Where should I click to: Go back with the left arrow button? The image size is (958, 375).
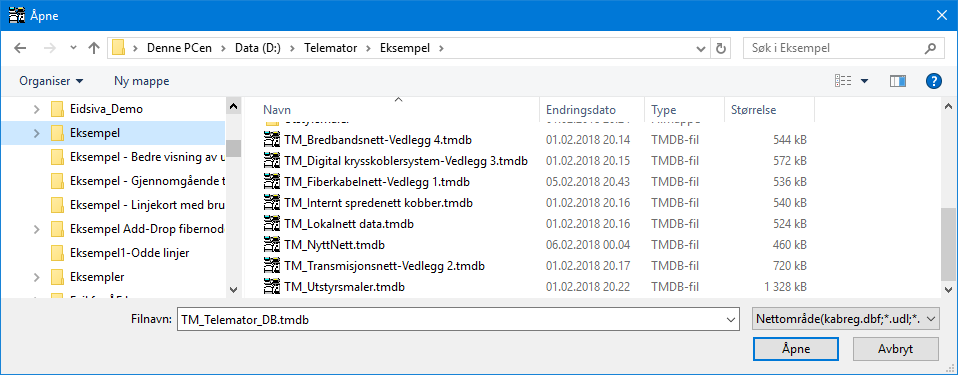(x=20, y=48)
